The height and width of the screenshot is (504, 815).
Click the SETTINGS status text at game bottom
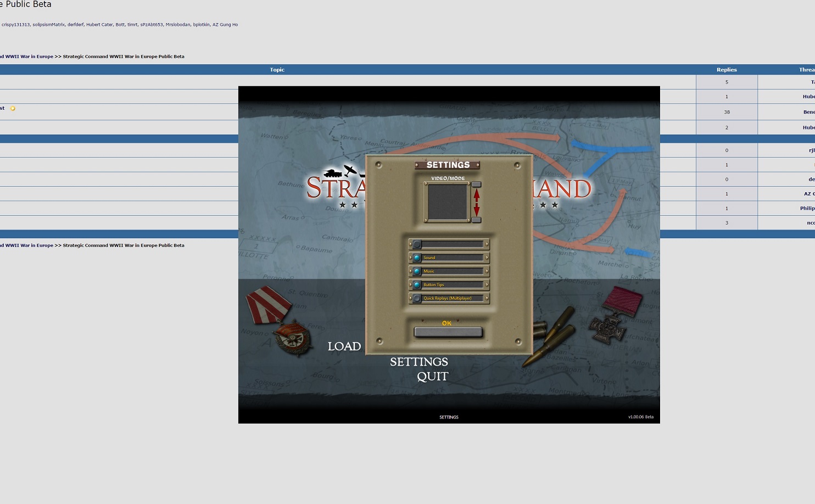click(x=449, y=417)
